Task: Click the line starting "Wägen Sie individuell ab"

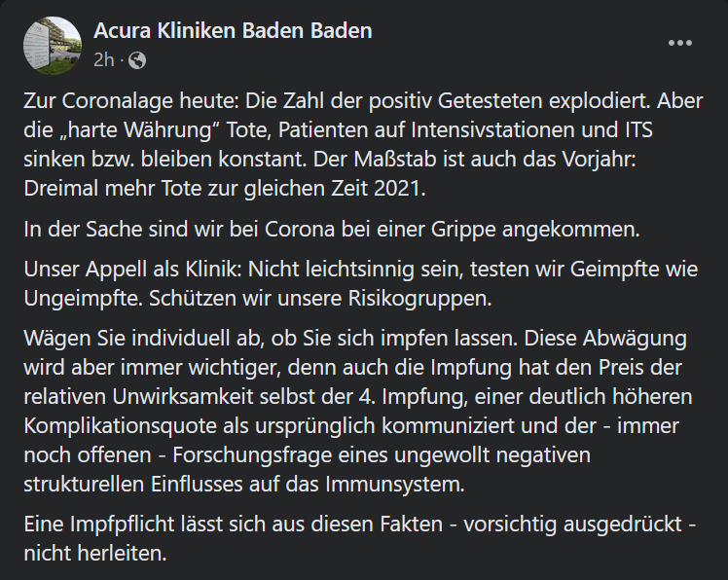Action: pyautogui.click(x=355, y=338)
